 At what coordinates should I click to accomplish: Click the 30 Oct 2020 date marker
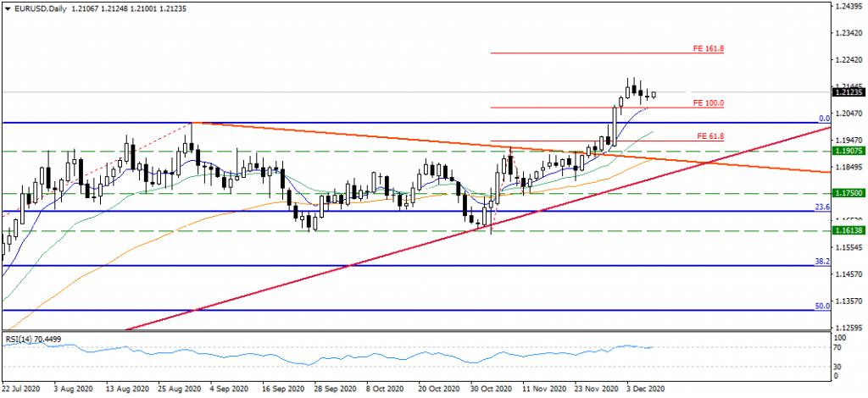489,390
